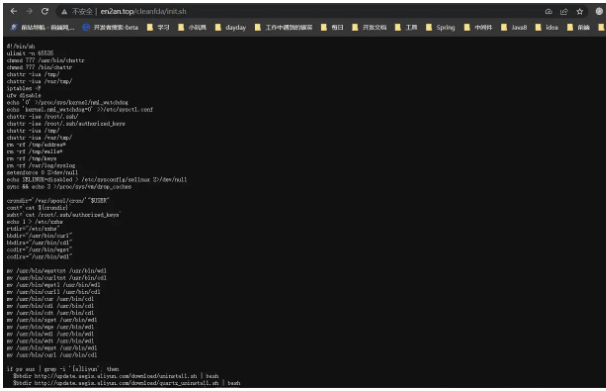Screen dimensions: 606x391
Task: Open the 每日 bookmark folder
Action: point(332,27)
